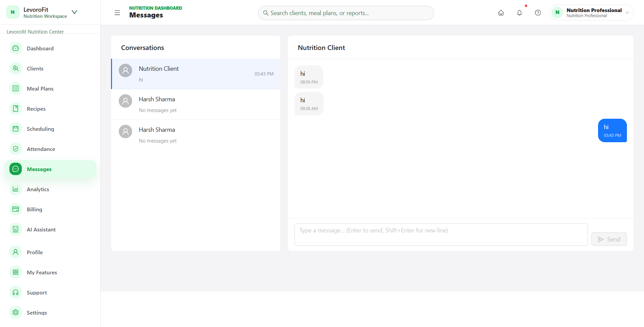Open the Nutrition Professional account dropdown arrow
Image resolution: width=644 pixels, height=327 pixels.
(x=627, y=13)
